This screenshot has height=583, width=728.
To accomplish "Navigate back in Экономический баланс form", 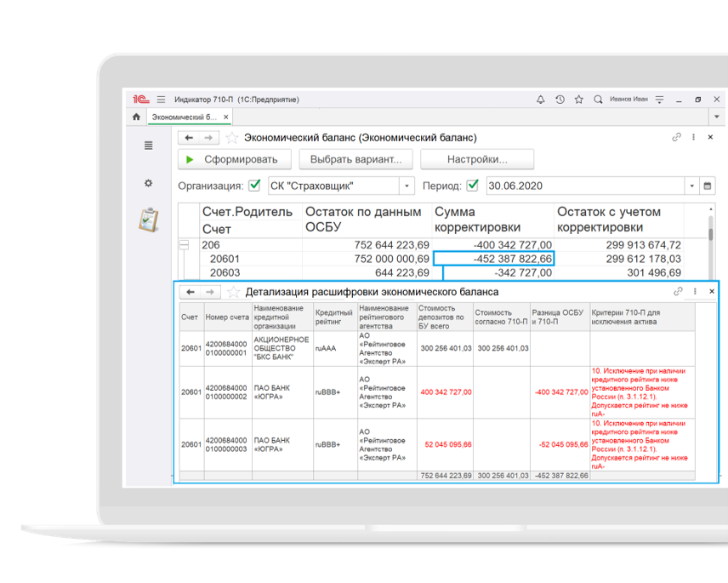I will tap(189, 138).
